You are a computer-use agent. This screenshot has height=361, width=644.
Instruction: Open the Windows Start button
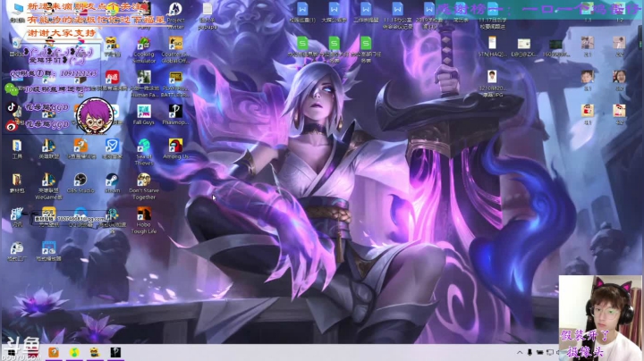point(12,352)
